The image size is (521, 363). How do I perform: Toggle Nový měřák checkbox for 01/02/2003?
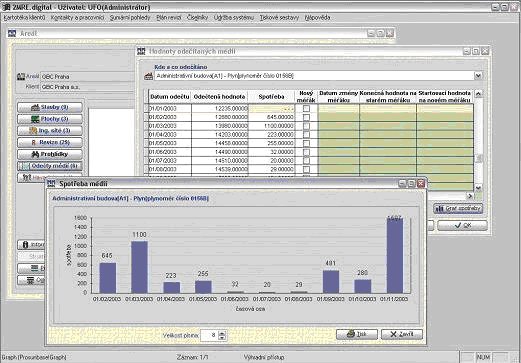coord(306,117)
